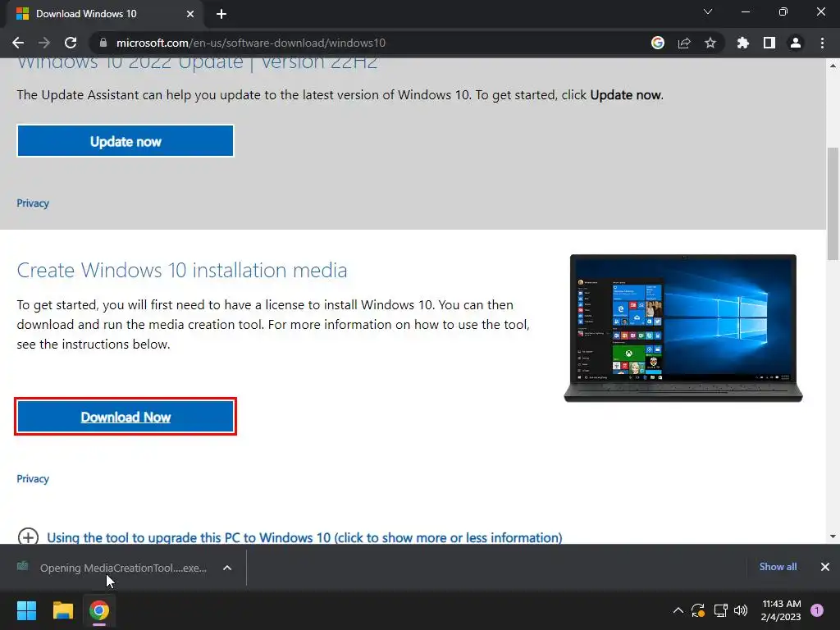Open the Privacy link under Download Now
840x630 pixels.
tap(33, 479)
